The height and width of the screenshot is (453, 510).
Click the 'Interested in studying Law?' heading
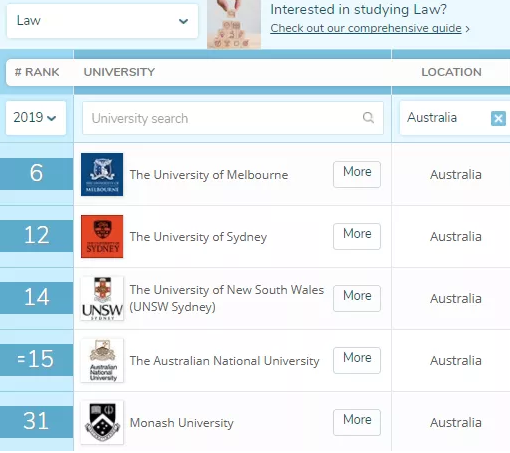pos(358,9)
